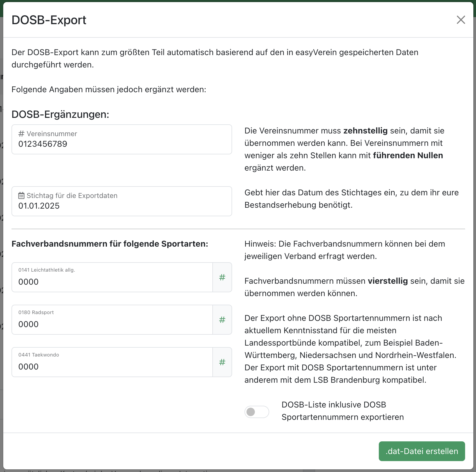Click the hash button next to Radsport
The height and width of the screenshot is (472, 476).
point(222,320)
